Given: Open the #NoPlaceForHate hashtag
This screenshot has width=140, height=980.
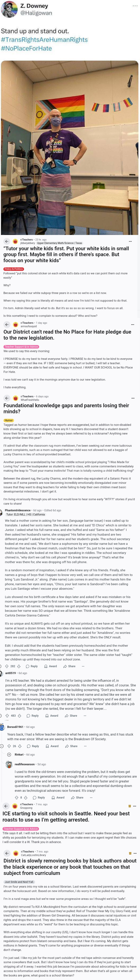Looking at the screenshot, I should pos(26,48).
